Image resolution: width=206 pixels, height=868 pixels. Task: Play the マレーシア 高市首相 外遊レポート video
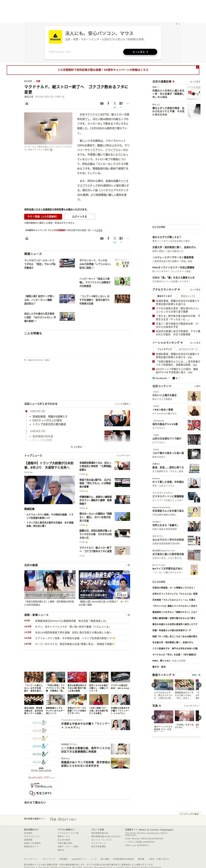(x=50, y=585)
